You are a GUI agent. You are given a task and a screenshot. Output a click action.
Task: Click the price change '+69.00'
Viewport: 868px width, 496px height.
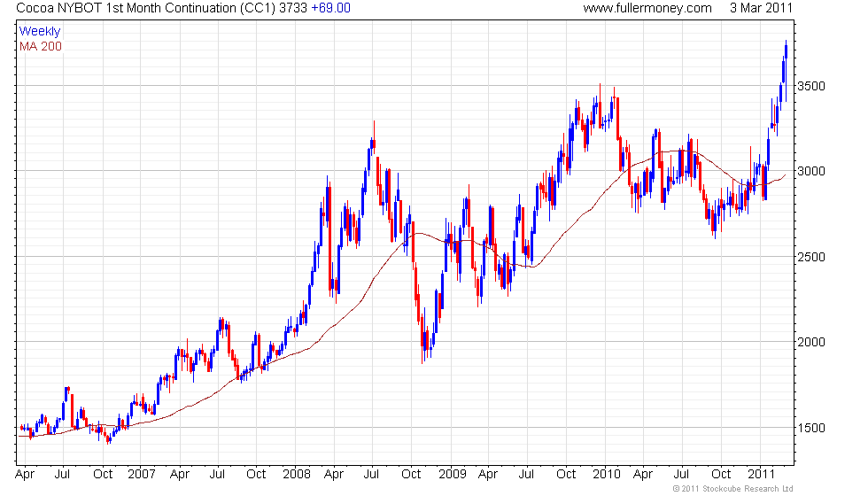pyautogui.click(x=331, y=8)
